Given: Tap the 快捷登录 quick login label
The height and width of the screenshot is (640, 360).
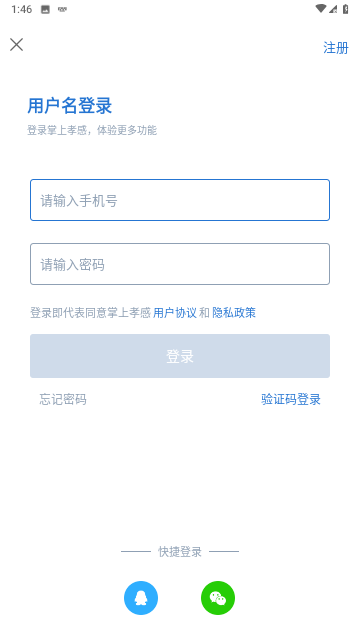Looking at the screenshot, I should point(180,552).
